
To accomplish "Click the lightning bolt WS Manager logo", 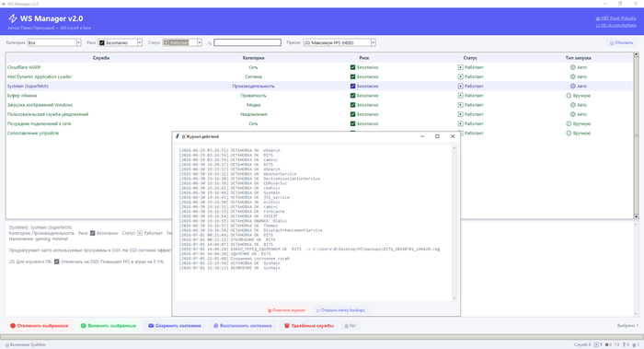I will [13, 18].
